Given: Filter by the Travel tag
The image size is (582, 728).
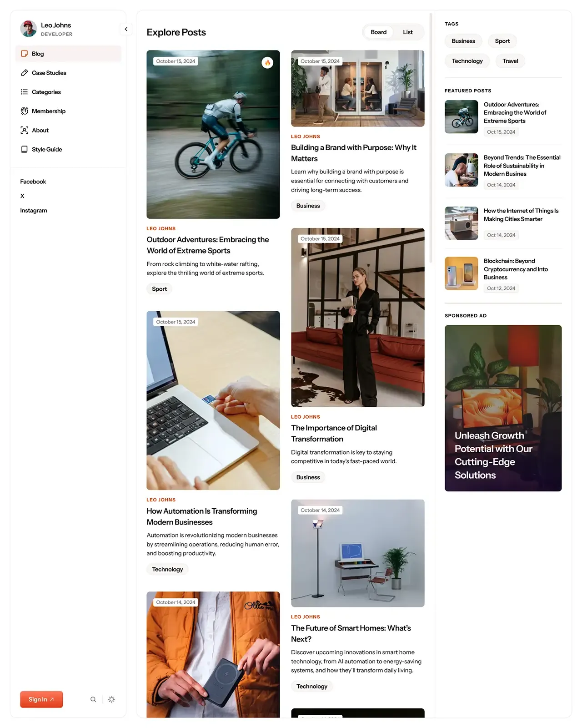Looking at the screenshot, I should (x=510, y=61).
